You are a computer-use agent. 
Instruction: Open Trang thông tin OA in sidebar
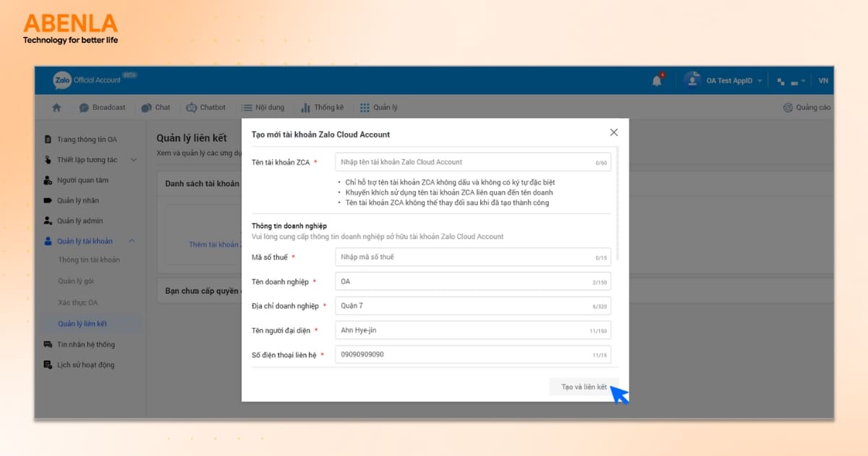tap(87, 140)
